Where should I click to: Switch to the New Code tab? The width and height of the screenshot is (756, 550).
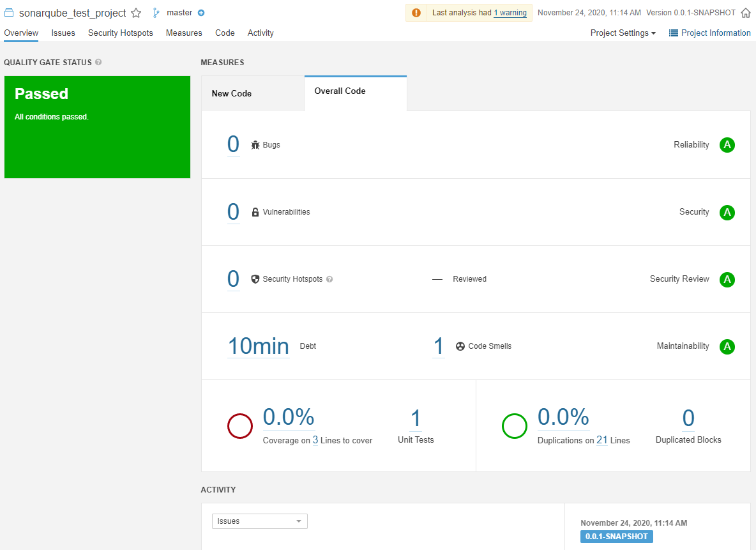(253, 94)
